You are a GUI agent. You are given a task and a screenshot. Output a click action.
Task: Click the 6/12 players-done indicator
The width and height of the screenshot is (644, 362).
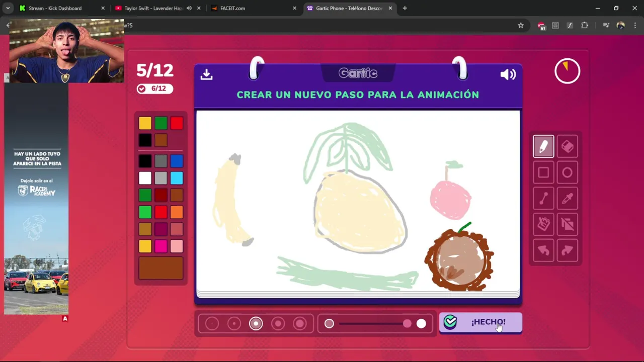pos(155,88)
